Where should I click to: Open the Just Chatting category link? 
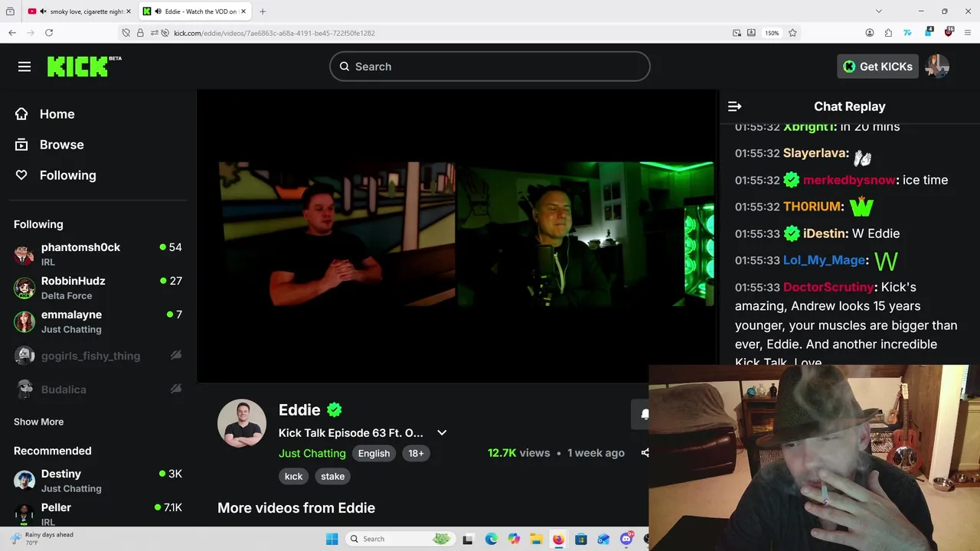(x=312, y=453)
